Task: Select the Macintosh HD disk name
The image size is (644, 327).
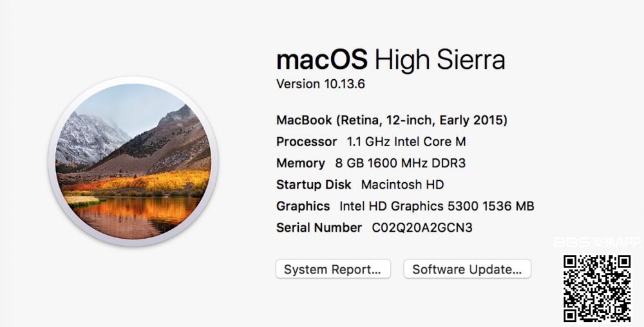Action: click(x=402, y=185)
